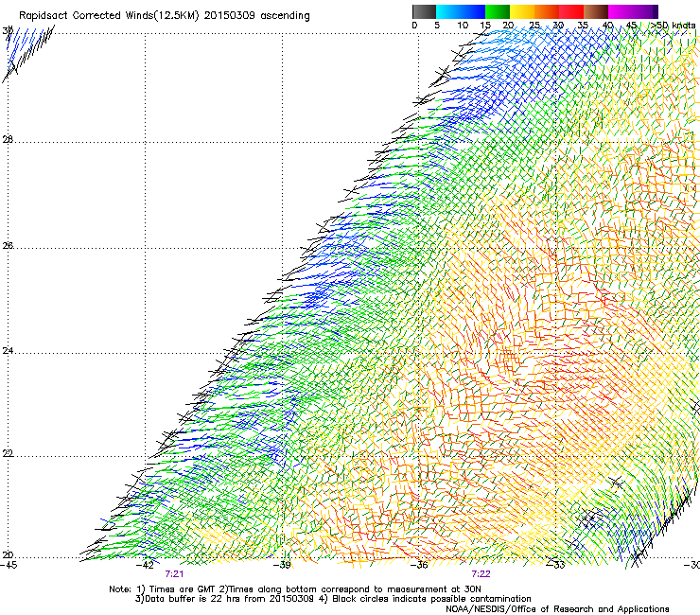The image size is (700, 615).
Task: Click the longitude label -36
Action: (419, 565)
